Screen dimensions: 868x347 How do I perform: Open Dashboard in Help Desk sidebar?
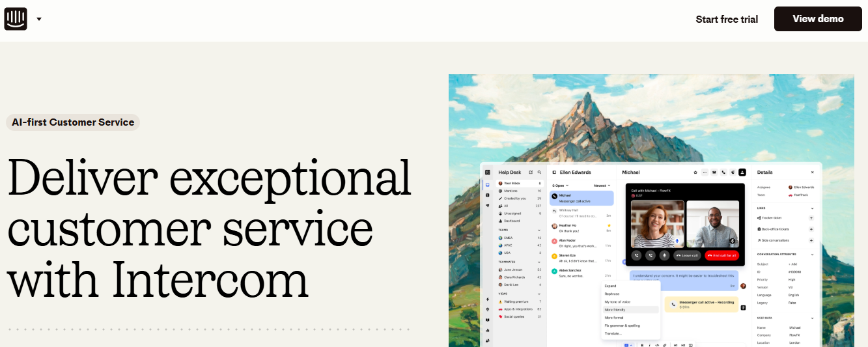point(520,221)
